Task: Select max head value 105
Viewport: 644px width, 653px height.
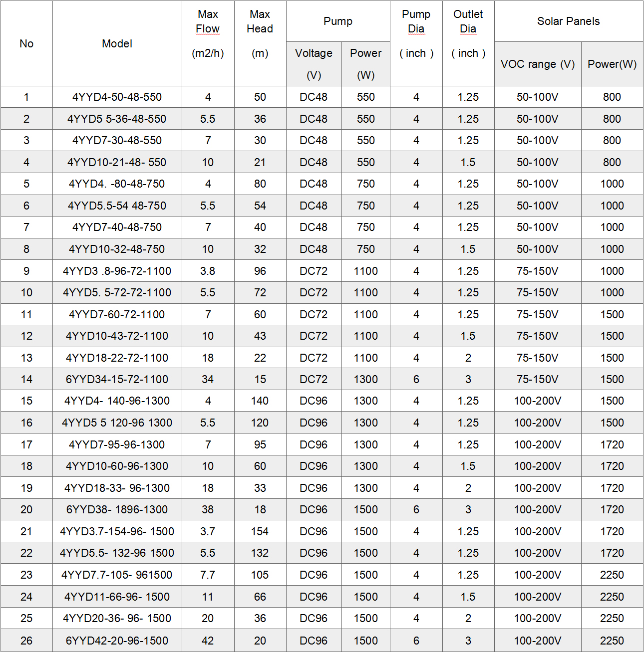Action: [x=260, y=575]
